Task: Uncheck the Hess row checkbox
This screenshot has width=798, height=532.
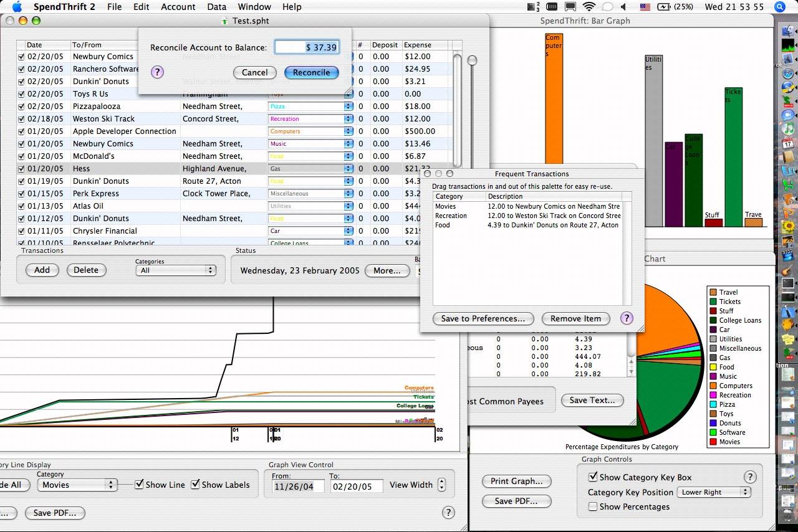Action: pyautogui.click(x=21, y=168)
